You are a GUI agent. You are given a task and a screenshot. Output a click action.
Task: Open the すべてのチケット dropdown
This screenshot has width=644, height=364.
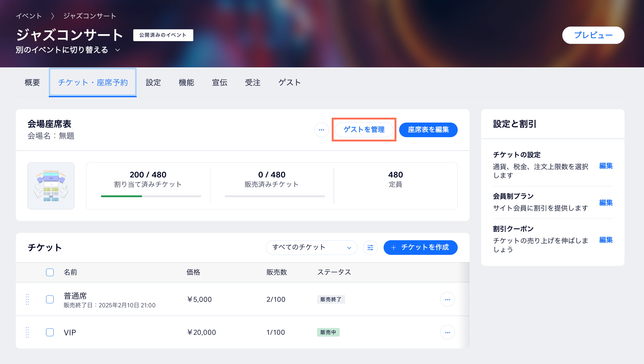[311, 247]
